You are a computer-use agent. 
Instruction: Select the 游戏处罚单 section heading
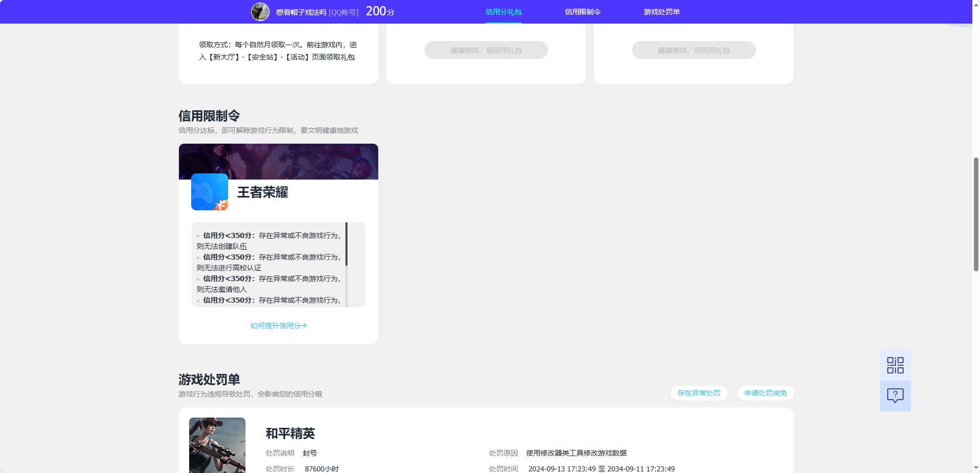pyautogui.click(x=209, y=380)
